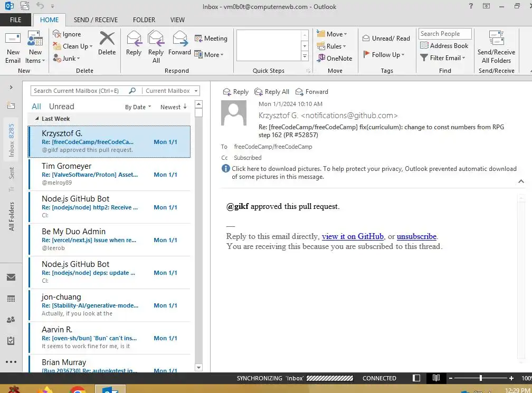Switch to the VIEW tab

pyautogui.click(x=177, y=20)
